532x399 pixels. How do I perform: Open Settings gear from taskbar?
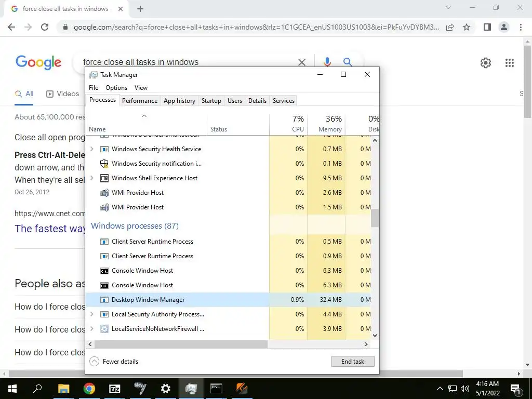coord(166,389)
